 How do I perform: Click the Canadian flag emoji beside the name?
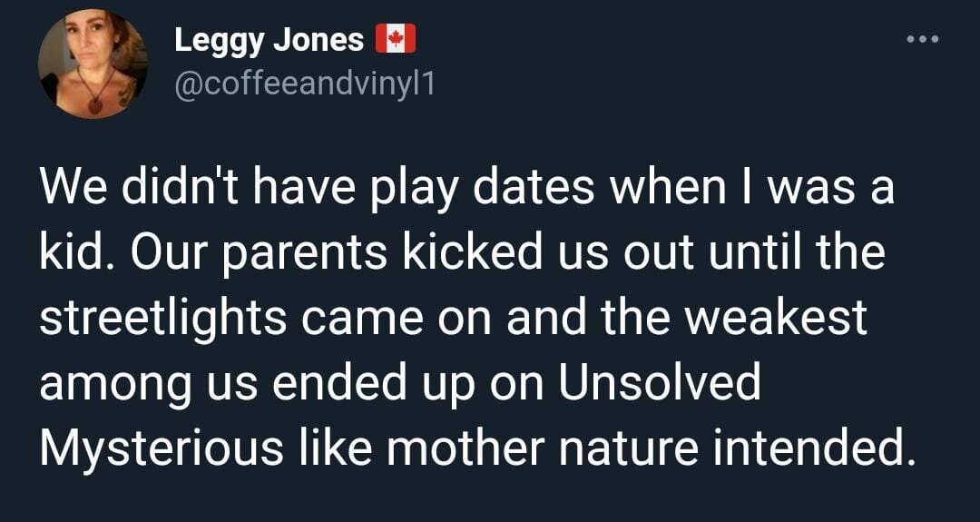pos(395,39)
